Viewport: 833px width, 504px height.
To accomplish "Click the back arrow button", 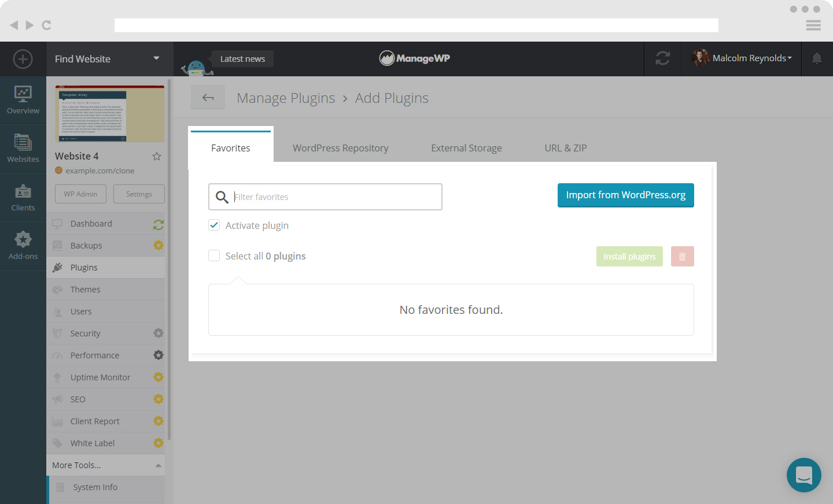I will tap(208, 98).
